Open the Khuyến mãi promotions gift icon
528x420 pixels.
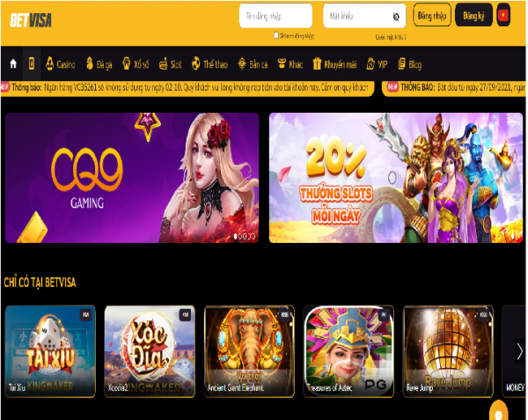317,63
